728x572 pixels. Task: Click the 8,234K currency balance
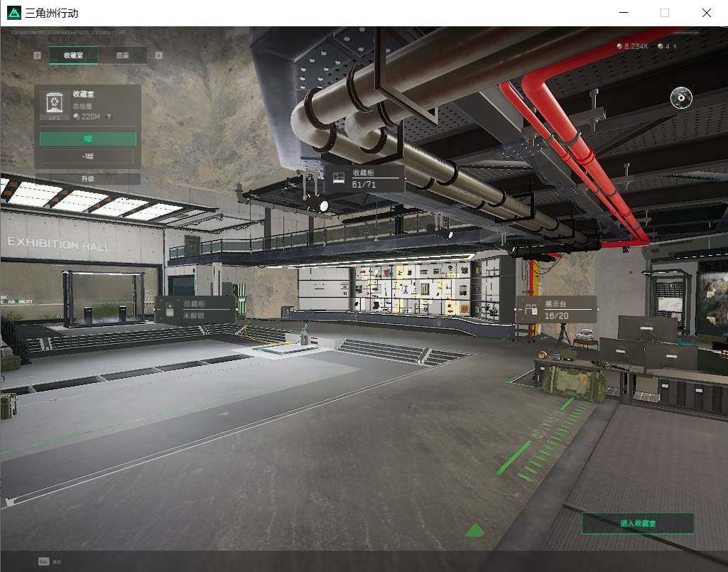pos(632,46)
